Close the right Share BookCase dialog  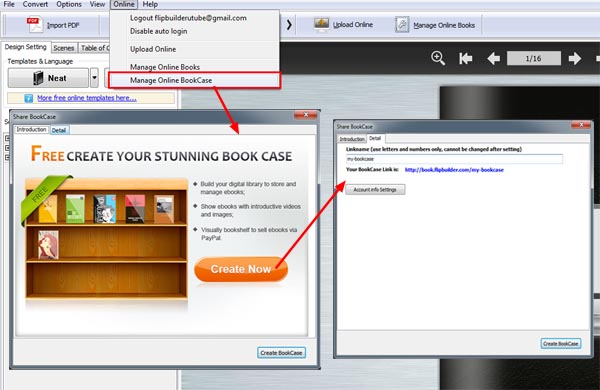581,125
